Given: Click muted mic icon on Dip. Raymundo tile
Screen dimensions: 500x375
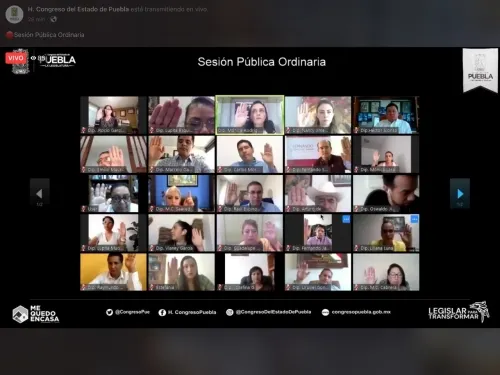Looking at the screenshot, I should pos(84,287).
